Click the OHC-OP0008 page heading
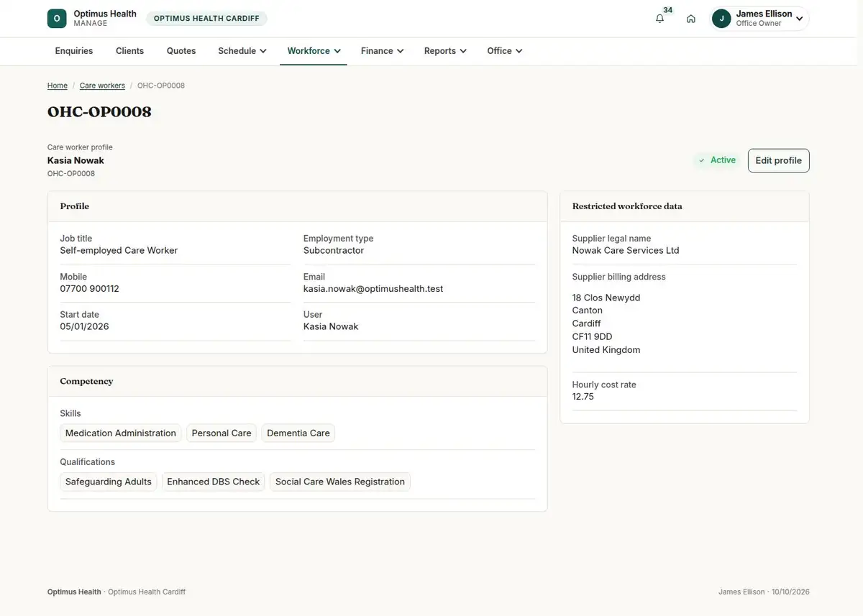The image size is (863, 616). (99, 112)
